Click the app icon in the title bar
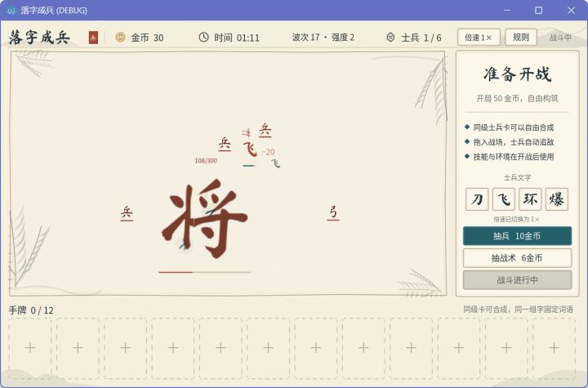 tap(11, 10)
